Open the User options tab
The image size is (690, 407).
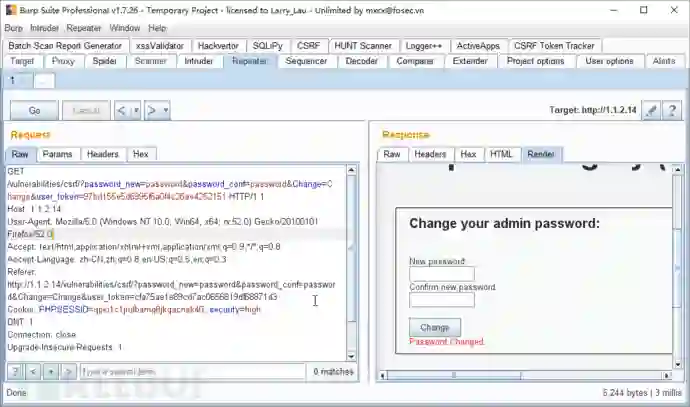[x=609, y=61]
